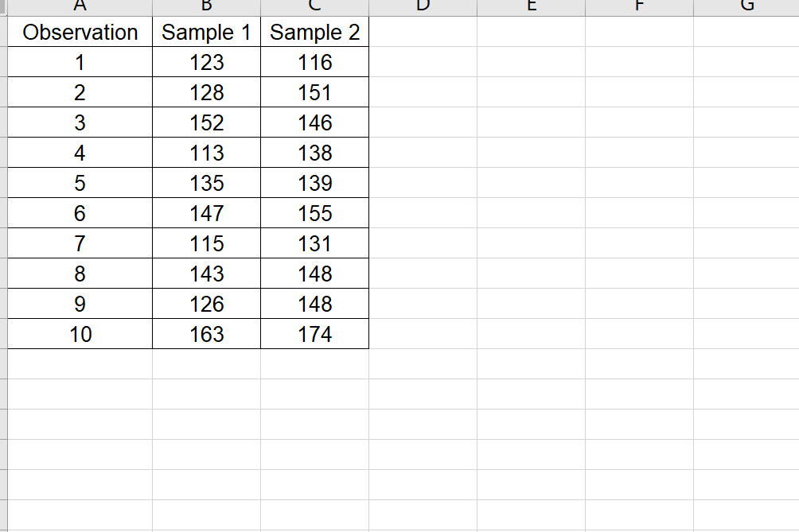Select column header D

tap(422, 6)
